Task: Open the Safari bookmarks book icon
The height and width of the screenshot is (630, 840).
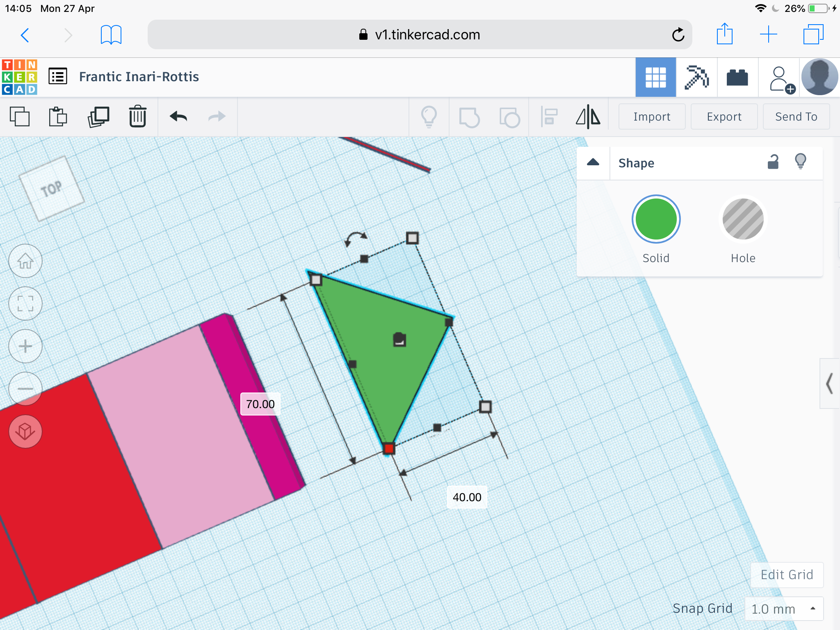Action: (111, 35)
